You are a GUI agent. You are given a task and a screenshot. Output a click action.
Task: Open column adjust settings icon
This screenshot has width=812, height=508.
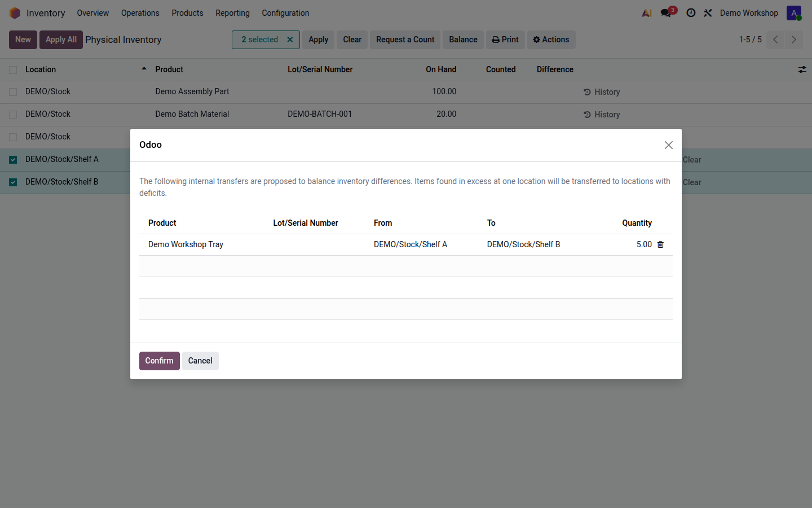coord(802,69)
